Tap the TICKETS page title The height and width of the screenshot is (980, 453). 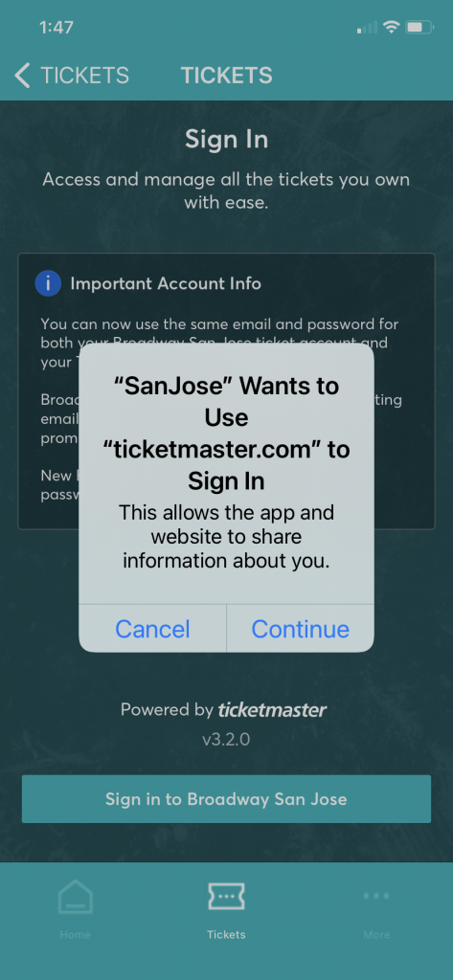pos(226,76)
